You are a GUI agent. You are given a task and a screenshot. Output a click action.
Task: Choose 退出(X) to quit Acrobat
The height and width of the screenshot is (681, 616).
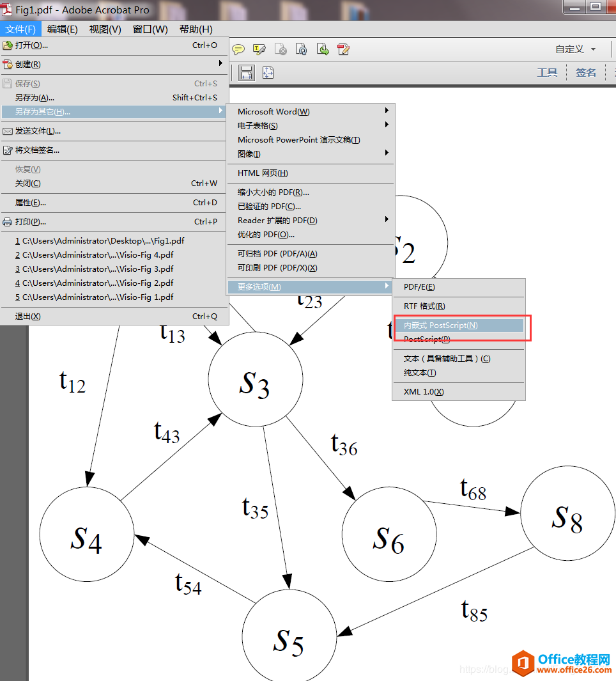click(114, 317)
